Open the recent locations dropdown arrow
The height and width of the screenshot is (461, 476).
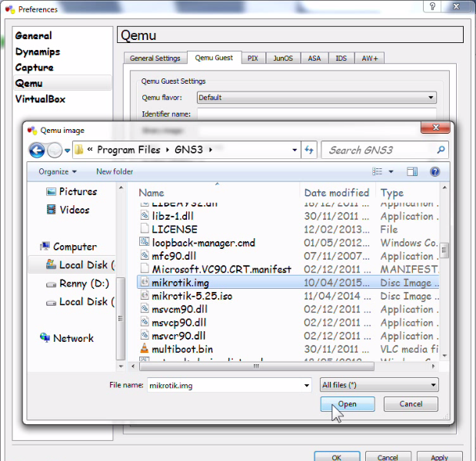pos(67,150)
